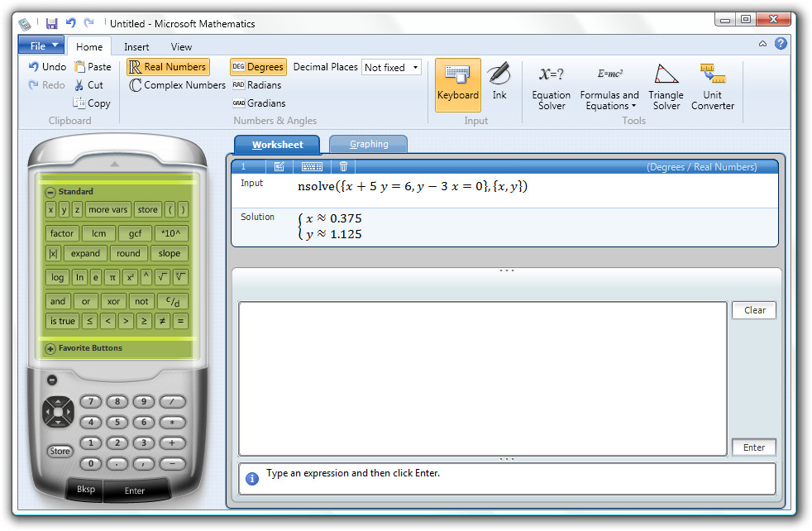Click the 'gcf' calculator button

pyautogui.click(x=135, y=233)
